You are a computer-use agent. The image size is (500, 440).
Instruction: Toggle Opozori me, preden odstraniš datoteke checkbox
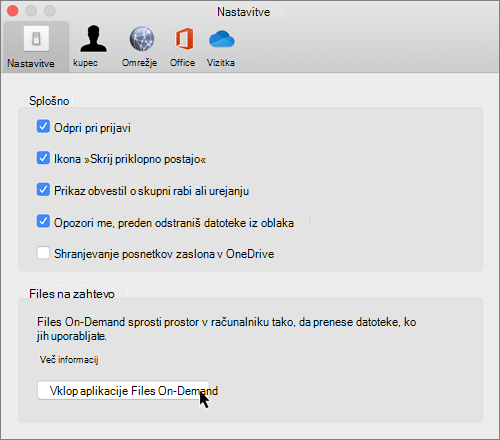[43, 222]
